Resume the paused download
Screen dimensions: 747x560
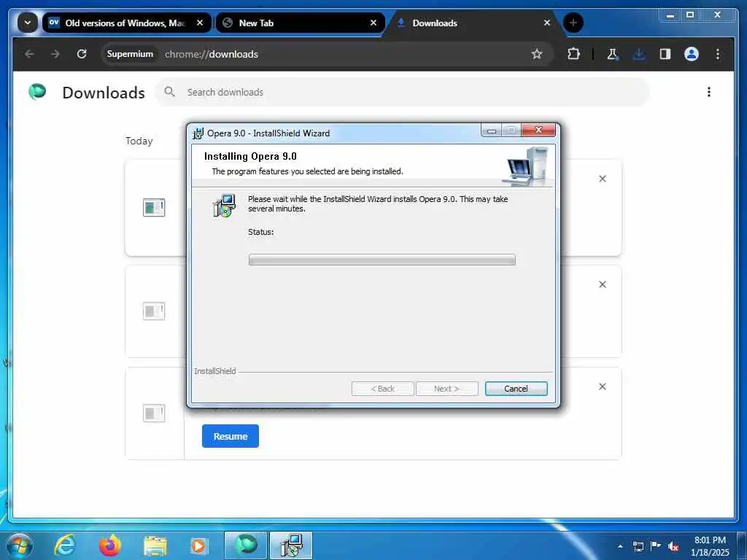(x=230, y=436)
